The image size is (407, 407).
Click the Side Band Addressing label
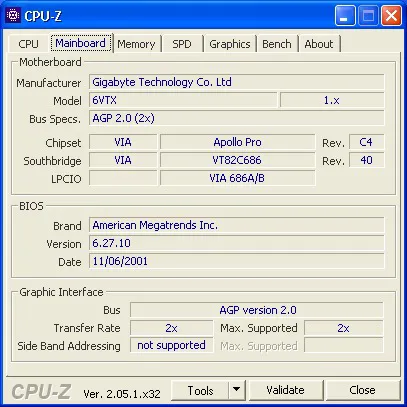69,346
